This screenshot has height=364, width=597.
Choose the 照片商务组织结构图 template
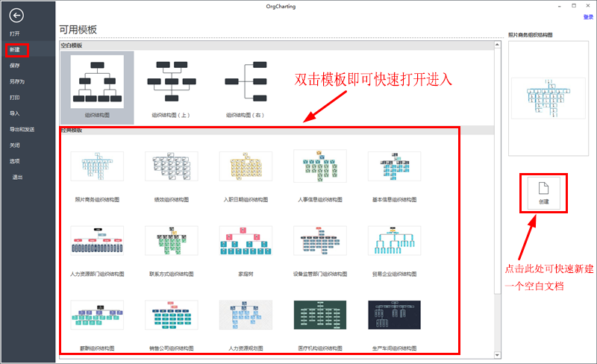pos(97,167)
